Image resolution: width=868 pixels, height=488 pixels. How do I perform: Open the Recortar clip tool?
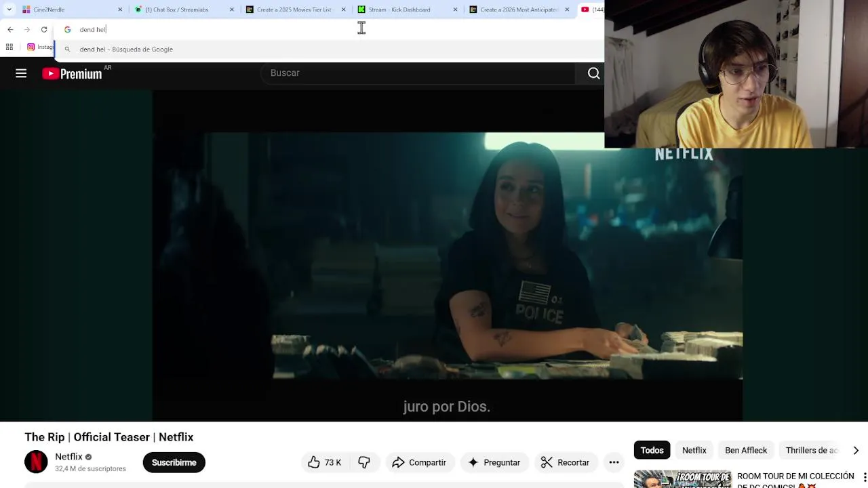point(565,462)
